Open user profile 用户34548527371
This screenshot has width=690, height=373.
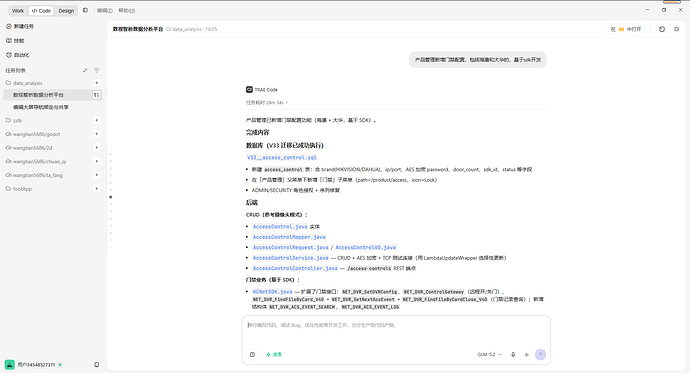[33, 365]
